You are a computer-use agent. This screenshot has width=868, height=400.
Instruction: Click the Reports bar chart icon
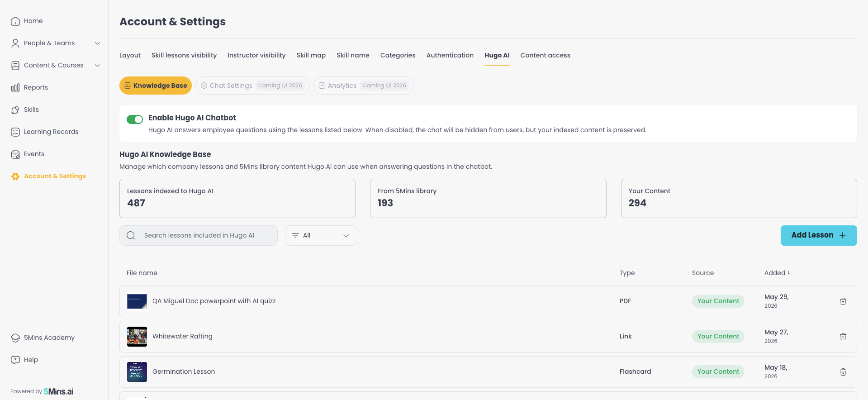click(15, 88)
